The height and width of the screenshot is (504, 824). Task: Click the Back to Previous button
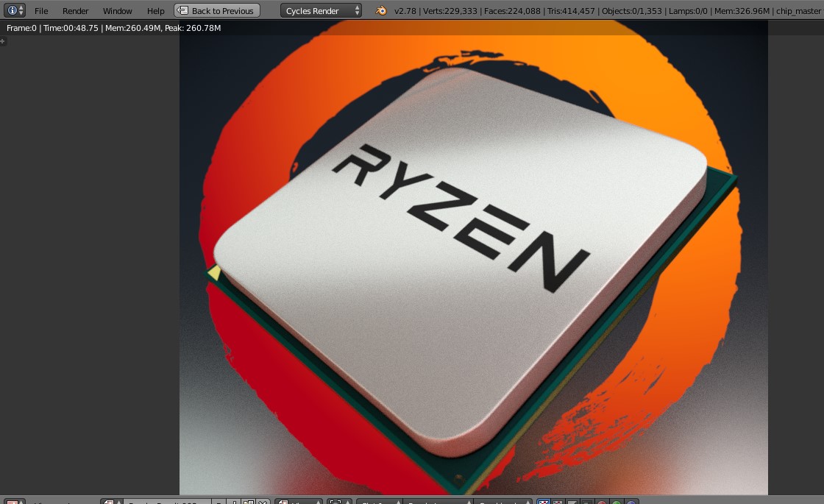point(216,10)
